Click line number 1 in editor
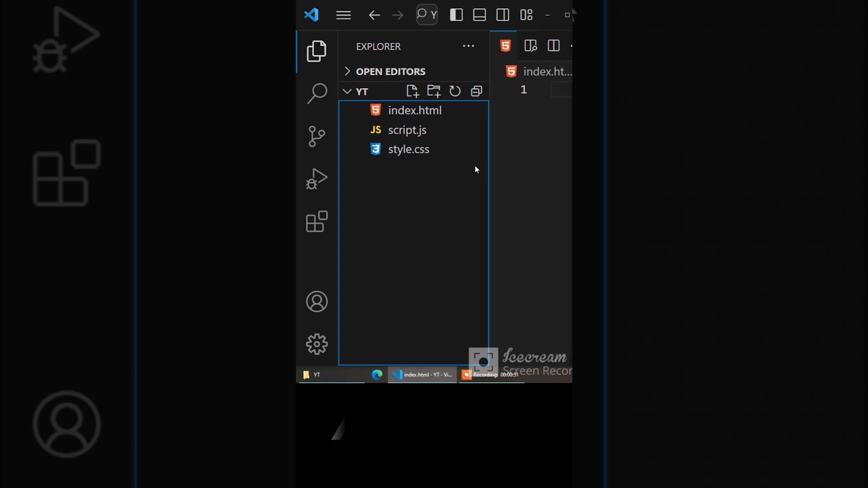Image resolution: width=868 pixels, height=488 pixels. [524, 89]
